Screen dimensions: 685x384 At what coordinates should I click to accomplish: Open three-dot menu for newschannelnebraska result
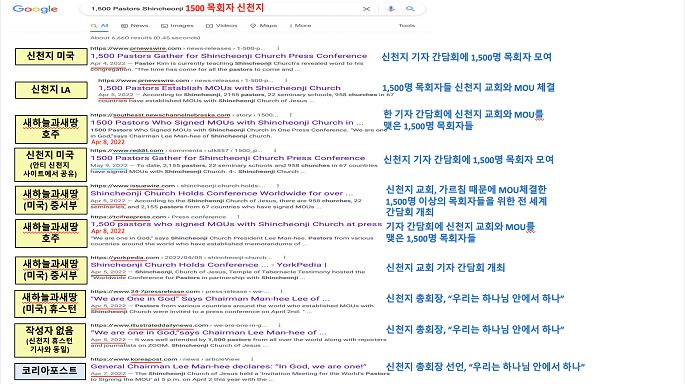click(291, 115)
